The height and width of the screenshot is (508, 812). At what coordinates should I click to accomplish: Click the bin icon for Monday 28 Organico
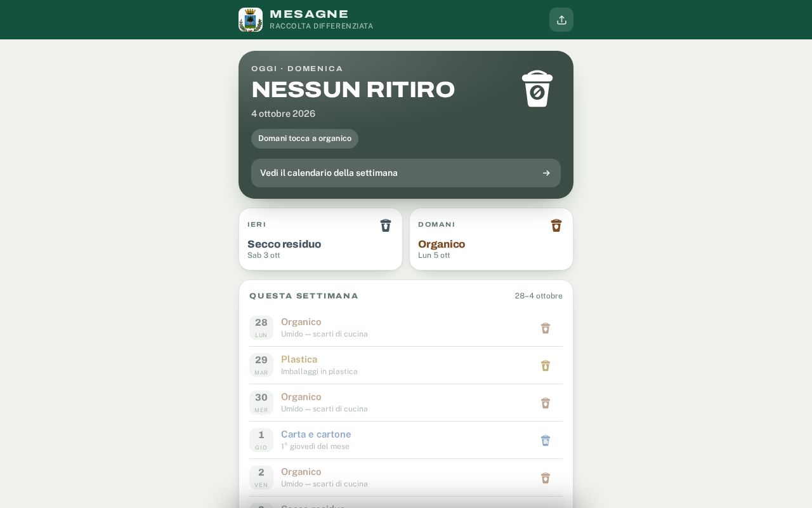(x=546, y=328)
